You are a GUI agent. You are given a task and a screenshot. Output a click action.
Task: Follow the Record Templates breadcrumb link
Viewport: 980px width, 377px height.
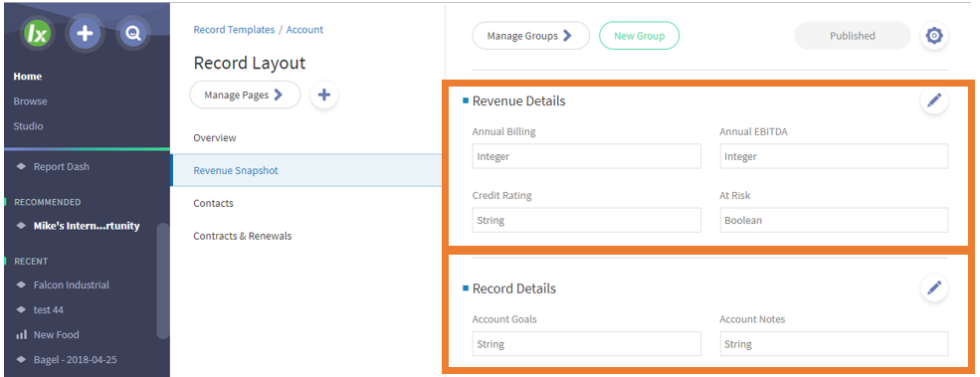click(234, 30)
